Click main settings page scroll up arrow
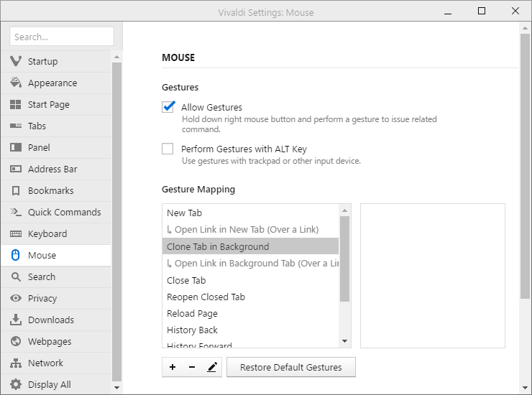 coord(526,29)
